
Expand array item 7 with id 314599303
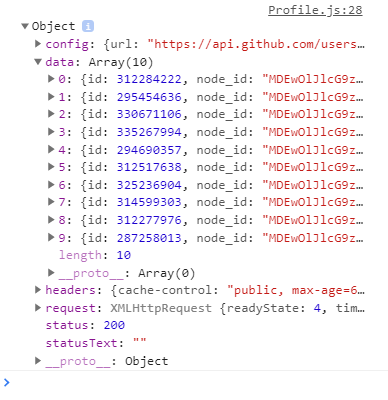[51, 202]
